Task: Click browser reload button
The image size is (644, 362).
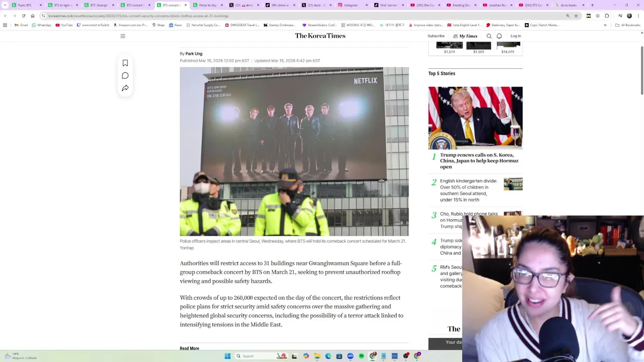Action: click(x=23, y=16)
